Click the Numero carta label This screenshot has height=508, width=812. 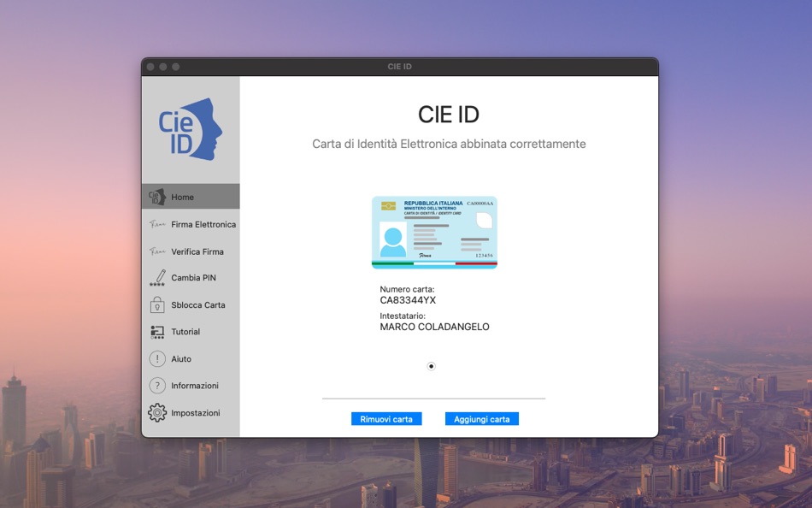(407, 289)
